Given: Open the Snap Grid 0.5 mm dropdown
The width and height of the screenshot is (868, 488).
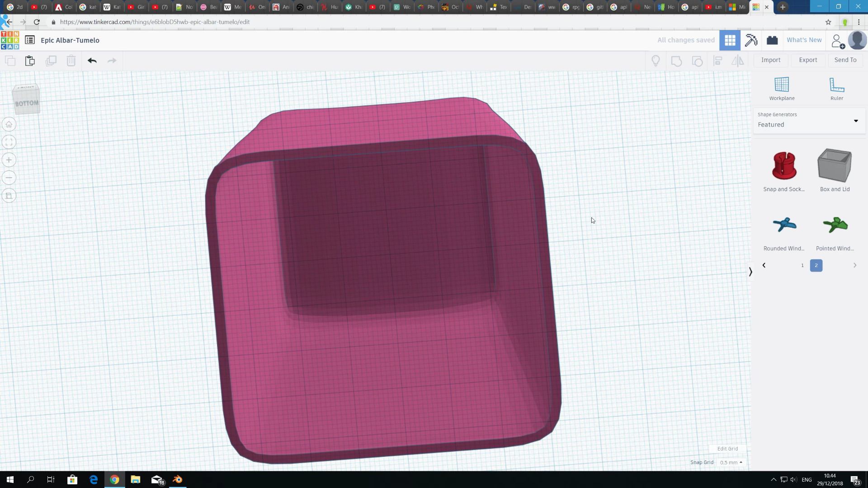Looking at the screenshot, I should tap(731, 462).
